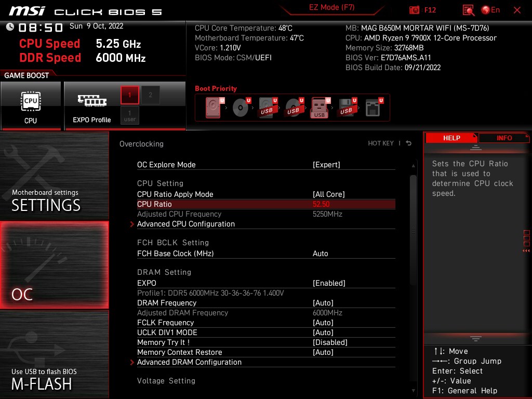
Task: Switch to the INFO tab
Action: pyautogui.click(x=504, y=138)
